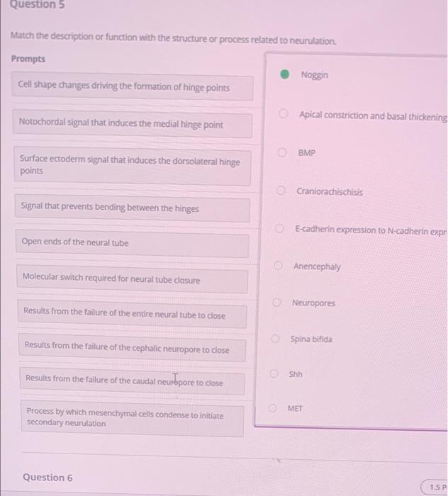Choose the Anencephaly radio button
This screenshot has height=496, width=448.
point(278,266)
